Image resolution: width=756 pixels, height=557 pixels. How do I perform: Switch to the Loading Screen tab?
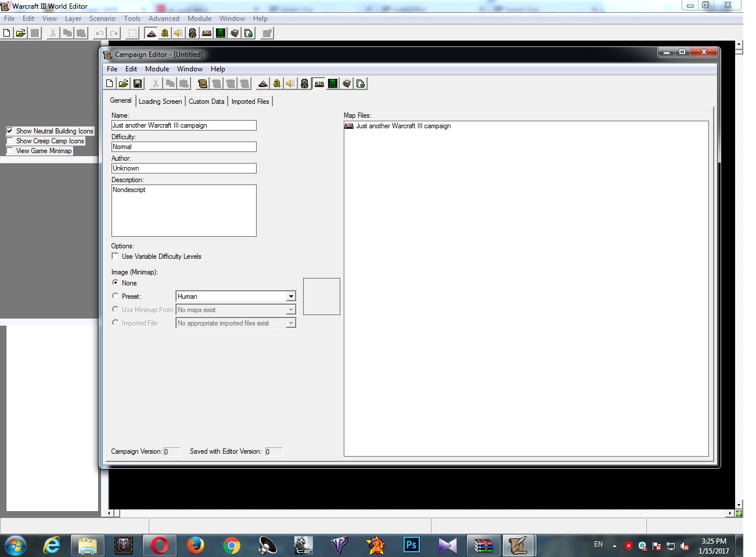tap(160, 102)
